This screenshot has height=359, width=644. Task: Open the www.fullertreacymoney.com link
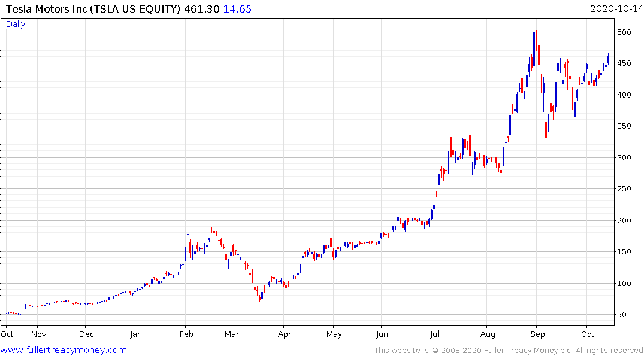[64, 350]
